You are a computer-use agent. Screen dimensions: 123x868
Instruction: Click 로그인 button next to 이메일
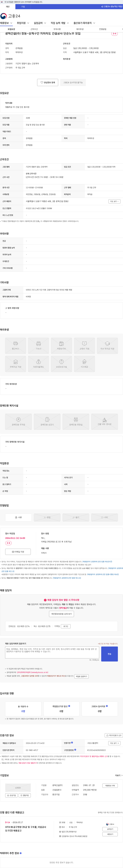pyautogui.click(x=66, y=626)
